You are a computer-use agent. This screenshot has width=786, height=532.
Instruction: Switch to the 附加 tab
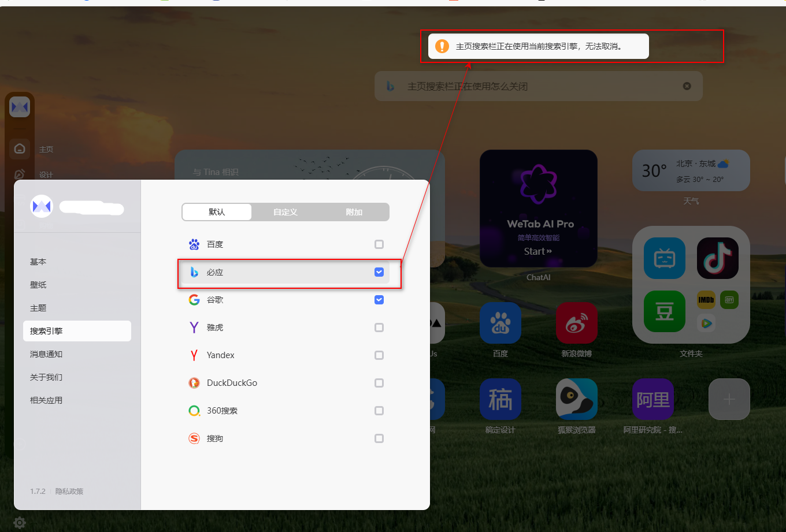pyautogui.click(x=354, y=212)
